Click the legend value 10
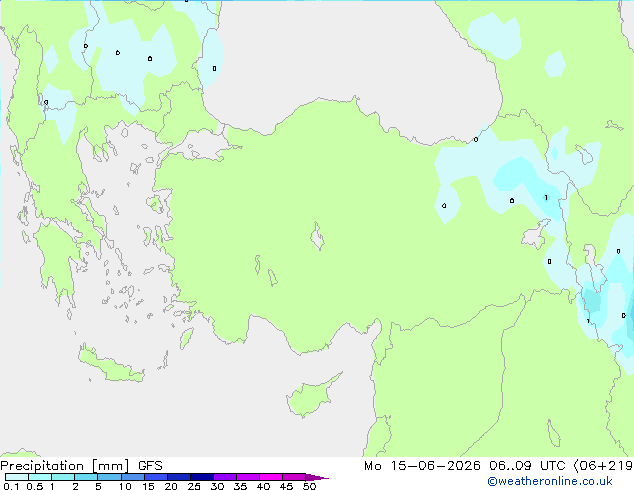634x490 pixels. [125, 486]
